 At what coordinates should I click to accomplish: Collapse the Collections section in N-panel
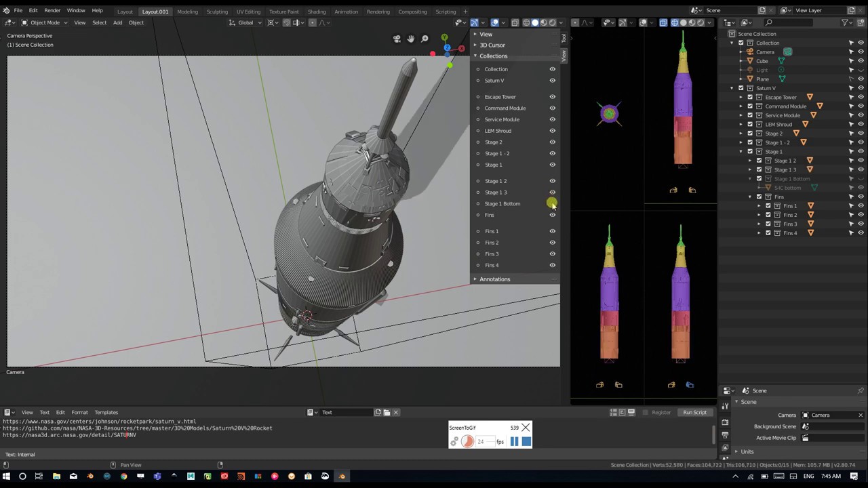click(x=492, y=56)
